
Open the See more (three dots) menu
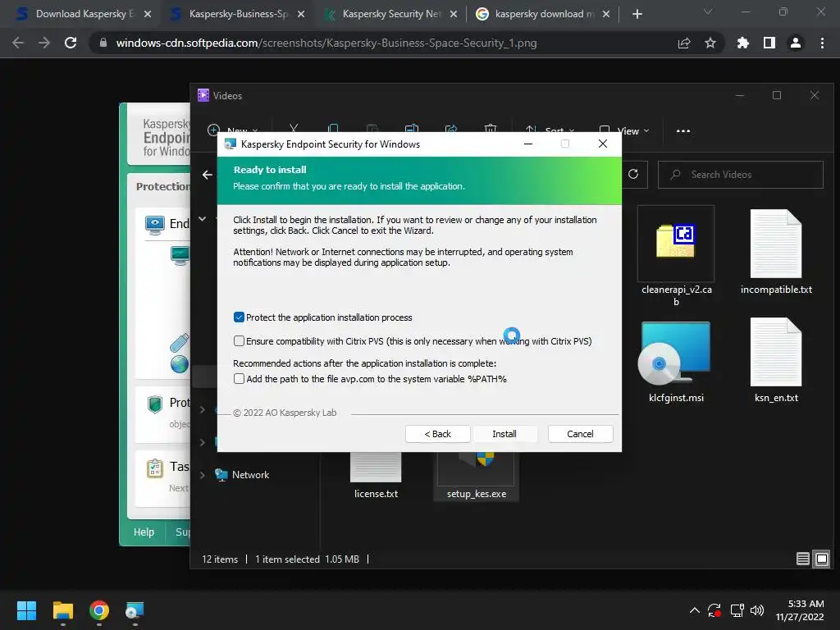pyautogui.click(x=683, y=130)
